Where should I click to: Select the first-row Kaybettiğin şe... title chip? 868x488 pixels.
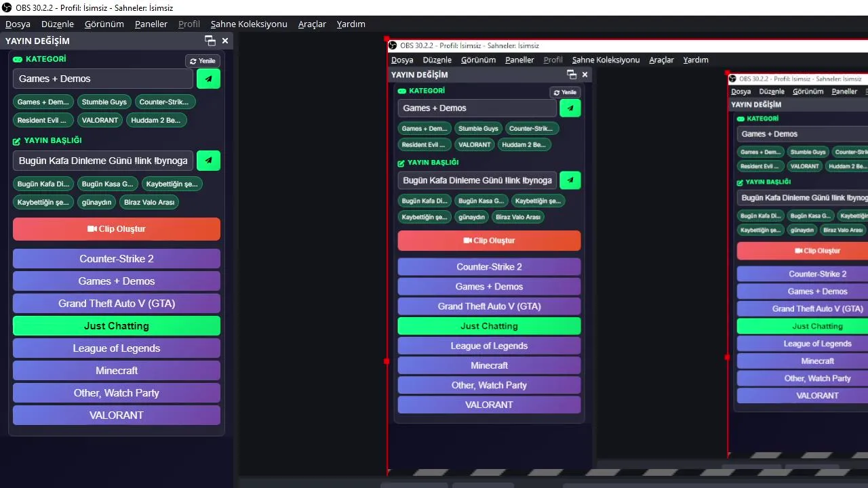(172, 184)
